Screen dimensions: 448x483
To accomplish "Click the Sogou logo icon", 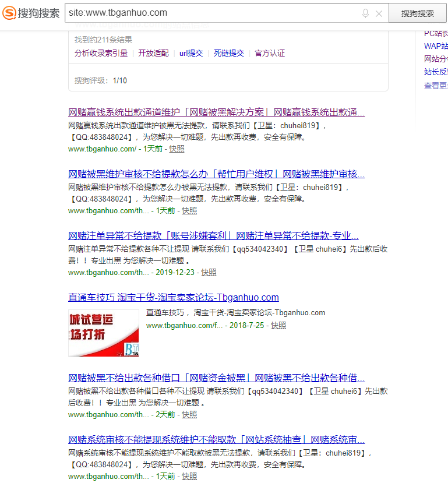I will pos(9,13).
